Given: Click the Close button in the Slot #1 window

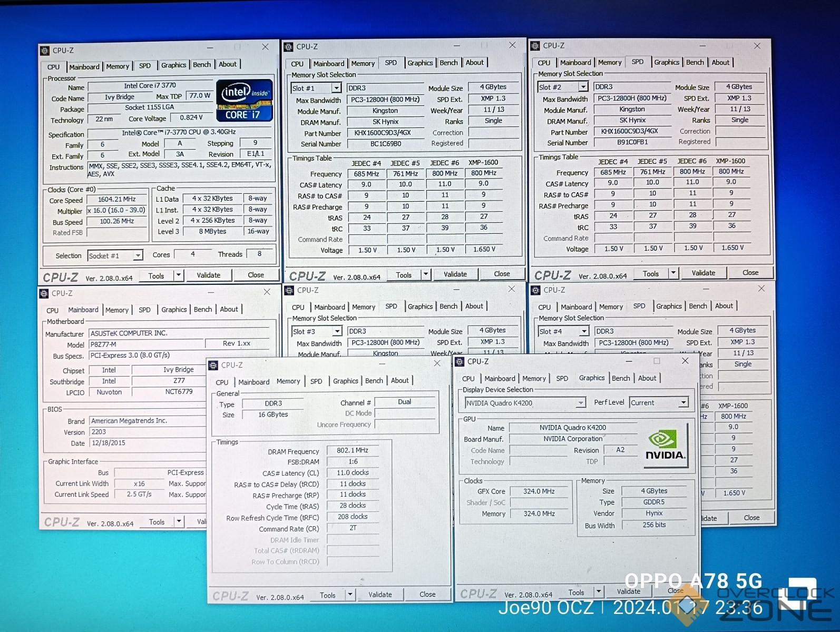Looking at the screenshot, I should (x=502, y=273).
